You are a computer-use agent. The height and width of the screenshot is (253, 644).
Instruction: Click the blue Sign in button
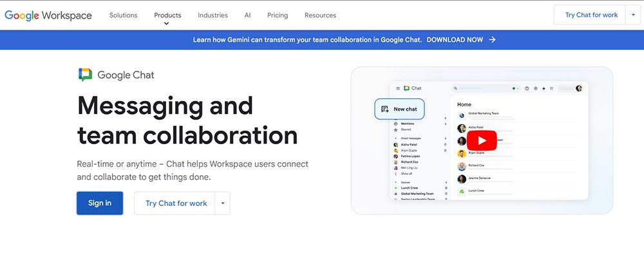100,203
